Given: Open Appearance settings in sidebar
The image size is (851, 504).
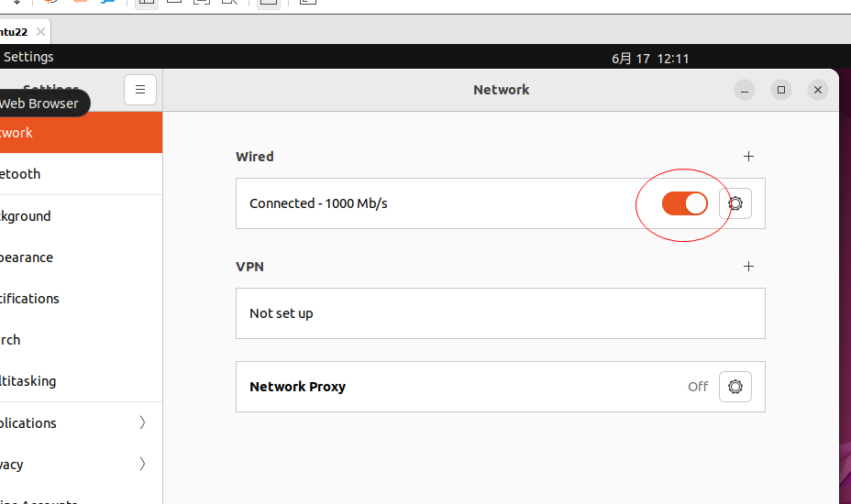Looking at the screenshot, I should [81, 257].
